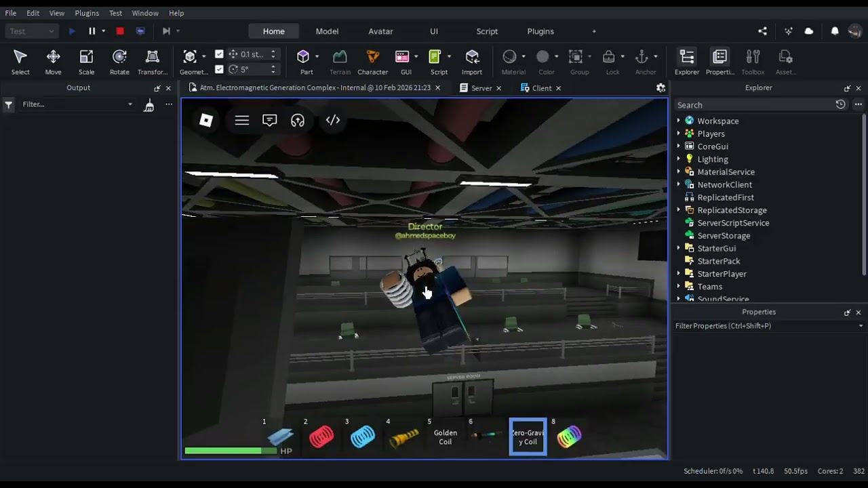
Task: Open the Asset Manager panel
Action: click(x=786, y=62)
